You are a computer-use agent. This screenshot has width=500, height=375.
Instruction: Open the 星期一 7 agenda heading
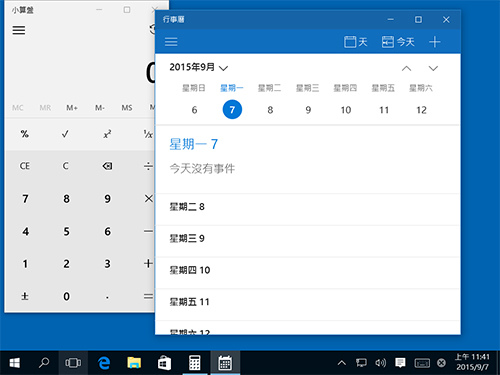coord(193,144)
